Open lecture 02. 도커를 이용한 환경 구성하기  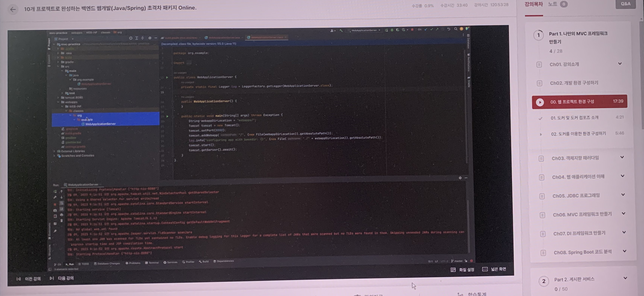[578, 134]
